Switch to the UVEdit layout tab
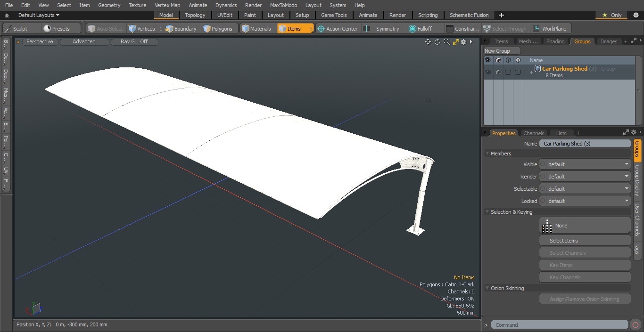Image resolution: width=644 pixels, height=332 pixels. (225, 15)
